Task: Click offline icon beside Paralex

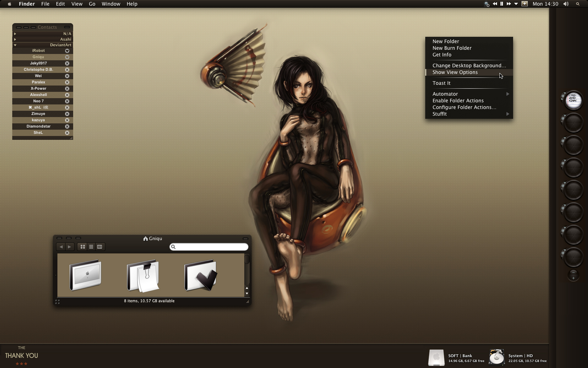Action: [x=67, y=82]
